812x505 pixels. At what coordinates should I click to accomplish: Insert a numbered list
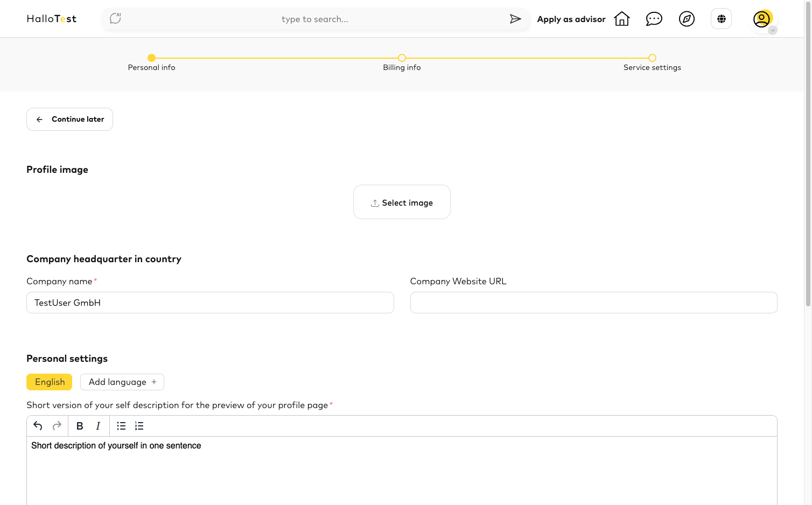click(x=139, y=426)
